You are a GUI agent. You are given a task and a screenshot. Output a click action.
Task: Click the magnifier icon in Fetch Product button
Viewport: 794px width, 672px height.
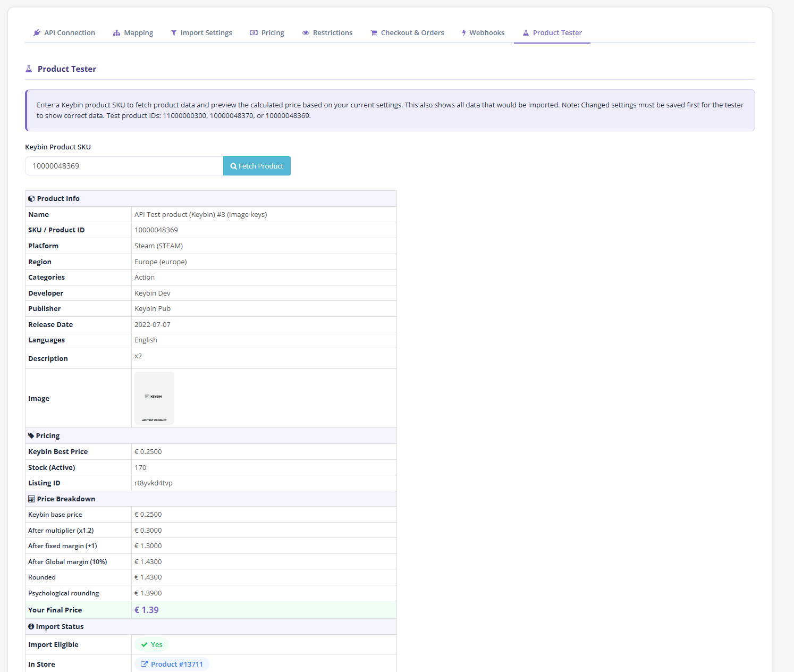pos(233,166)
